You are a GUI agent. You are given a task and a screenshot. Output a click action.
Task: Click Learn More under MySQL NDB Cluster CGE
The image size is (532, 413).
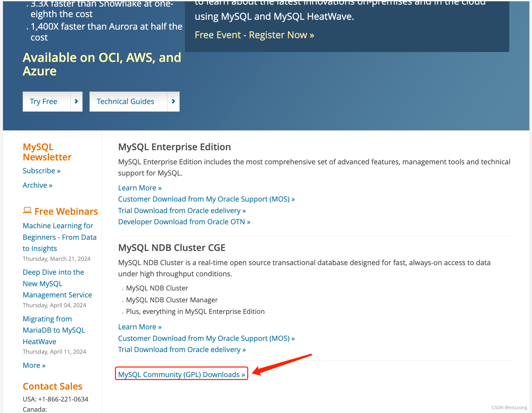point(140,327)
